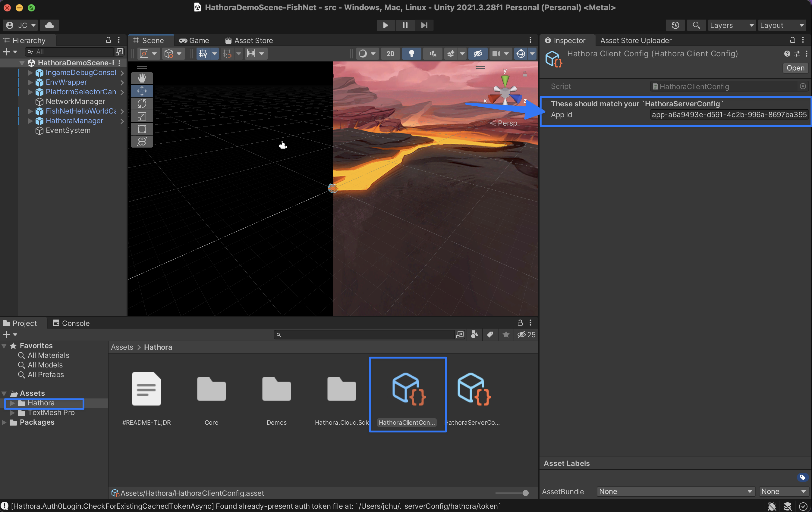Select EventSystem in the Hierarchy
This screenshot has height=512, width=812.
click(68, 130)
